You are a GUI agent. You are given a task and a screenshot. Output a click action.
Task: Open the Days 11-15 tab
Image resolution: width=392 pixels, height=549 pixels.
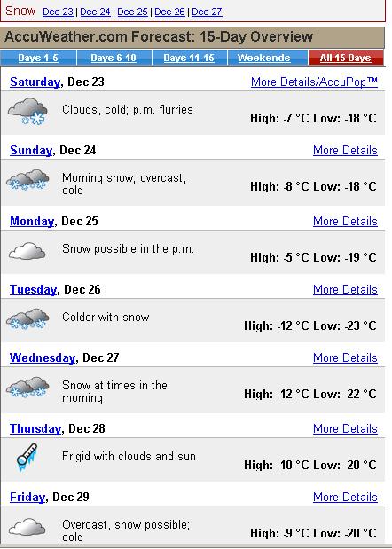point(189,58)
